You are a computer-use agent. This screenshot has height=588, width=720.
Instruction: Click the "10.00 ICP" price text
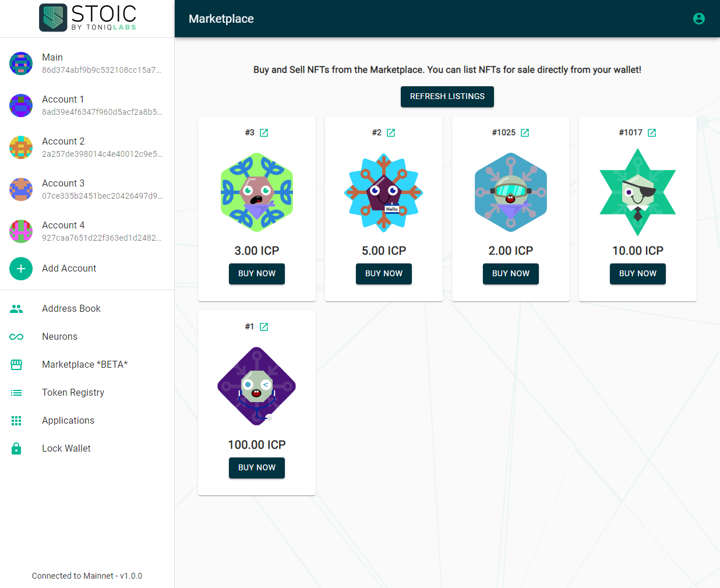638,251
